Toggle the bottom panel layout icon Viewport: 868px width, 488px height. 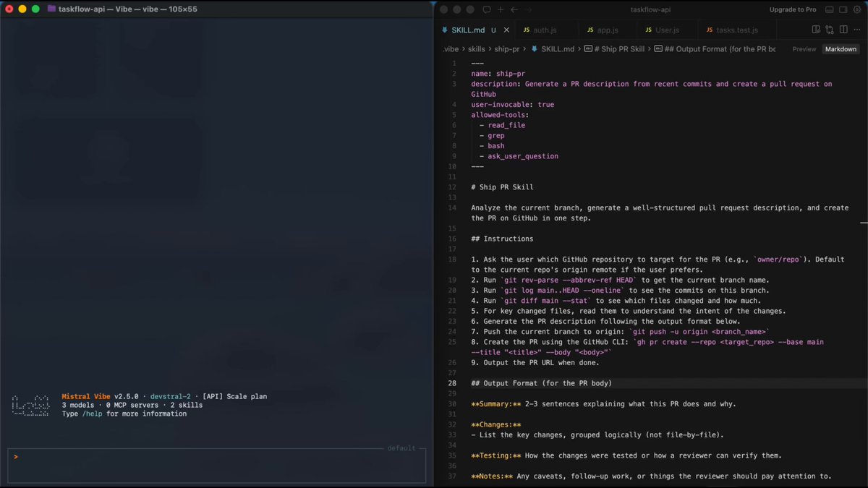830,10
